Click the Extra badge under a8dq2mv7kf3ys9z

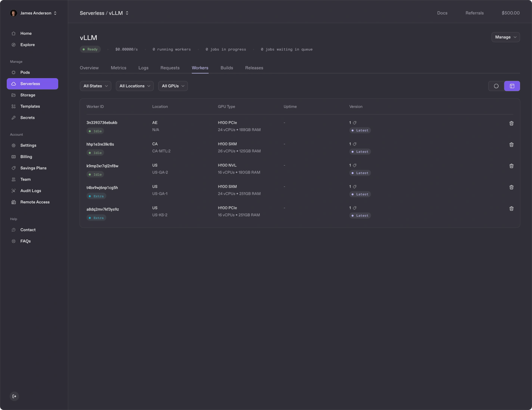click(x=96, y=218)
